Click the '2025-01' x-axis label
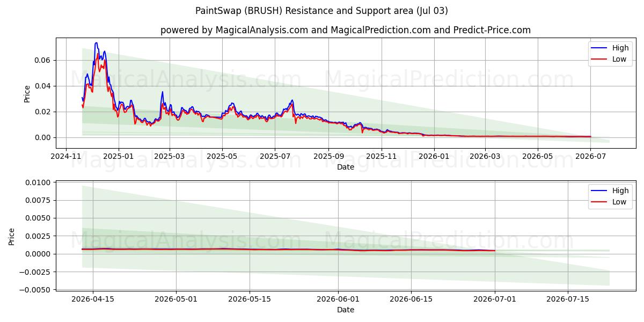Viewport: 644px width, 322px height. [x=118, y=156]
